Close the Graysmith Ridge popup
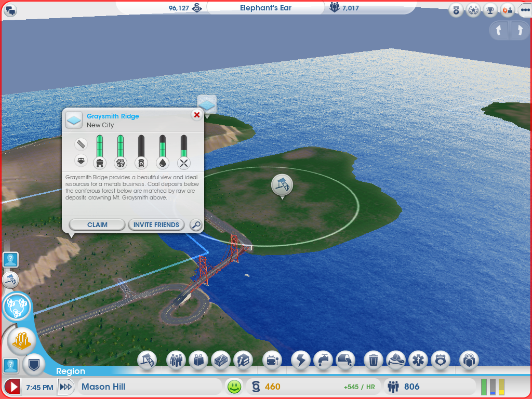The width and height of the screenshot is (532, 399). pyautogui.click(x=197, y=115)
